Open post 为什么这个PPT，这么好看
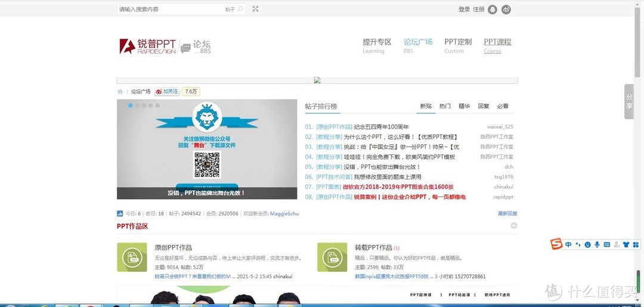 pyautogui.click(x=401, y=137)
